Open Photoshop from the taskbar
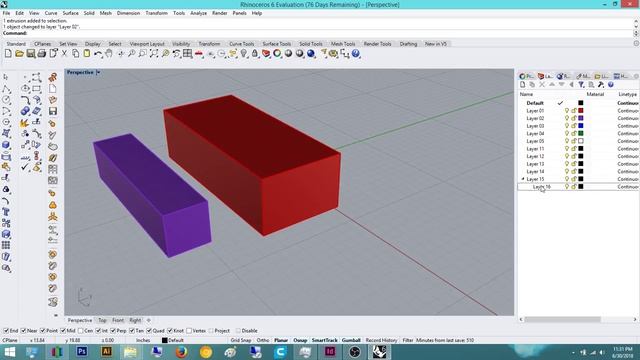This screenshot has height=360, width=640. pos(82,351)
